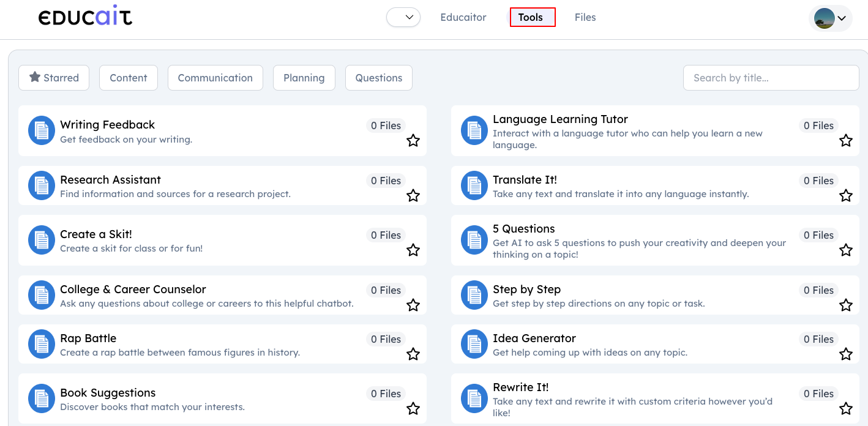Click the Language Learning Tutor document icon
The height and width of the screenshot is (426, 868).
pos(474,130)
